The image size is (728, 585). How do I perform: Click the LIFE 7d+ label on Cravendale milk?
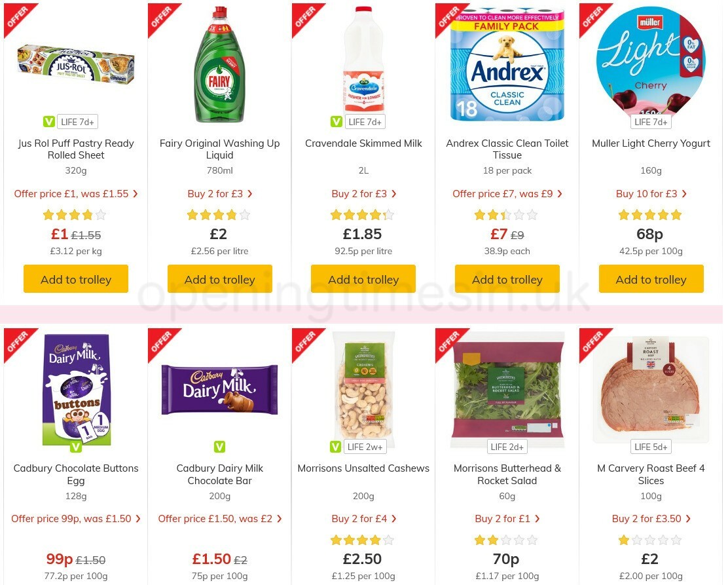pos(365,121)
